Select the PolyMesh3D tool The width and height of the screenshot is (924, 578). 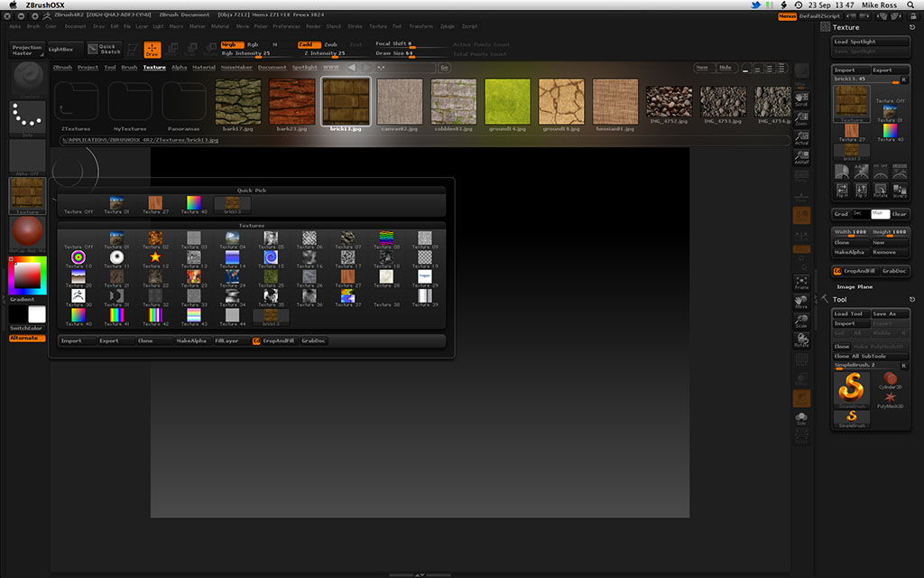pyautogui.click(x=890, y=398)
